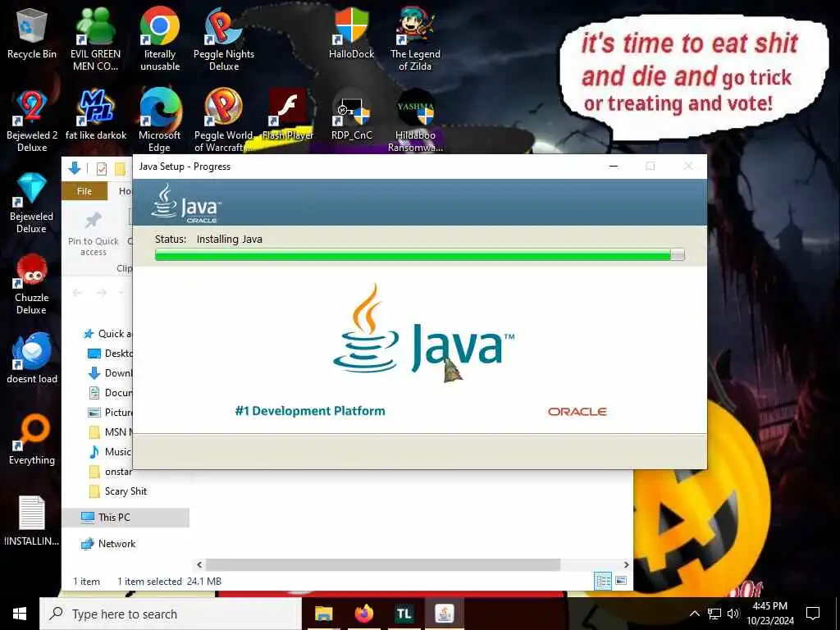The width and height of the screenshot is (840, 630).
Task: Open the Recycle Bin desktop icon
Action: click(x=32, y=33)
